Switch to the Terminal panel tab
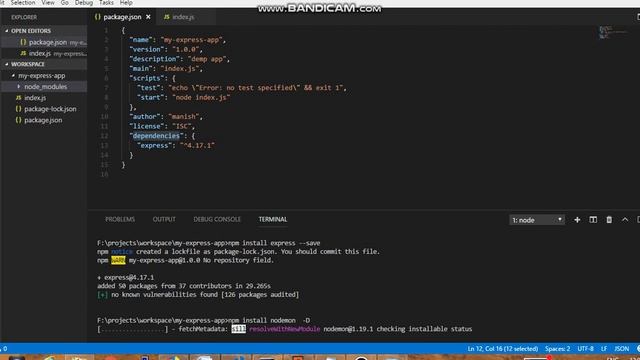This screenshot has height=360, width=640. 273,220
